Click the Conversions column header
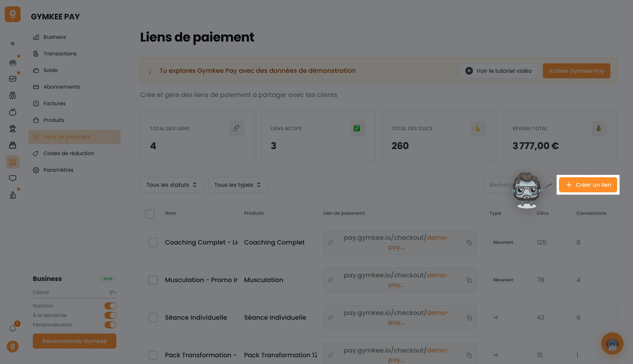The image size is (633, 364). [591, 213]
